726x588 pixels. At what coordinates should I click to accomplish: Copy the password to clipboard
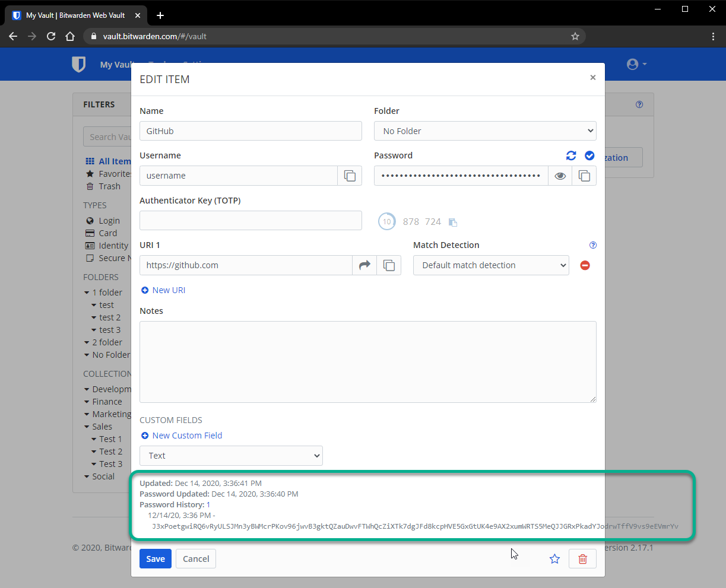point(584,175)
